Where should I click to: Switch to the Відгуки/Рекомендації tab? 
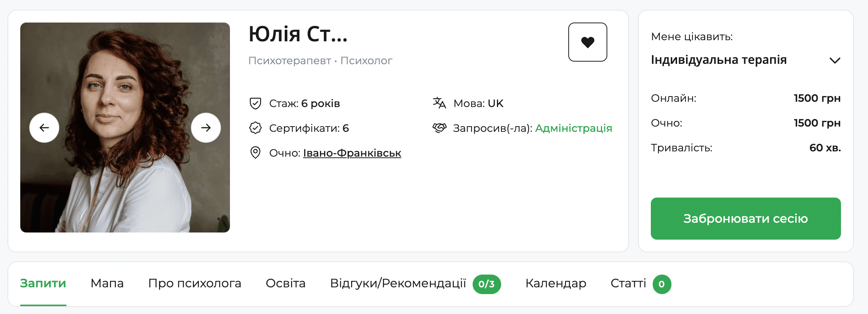398,284
